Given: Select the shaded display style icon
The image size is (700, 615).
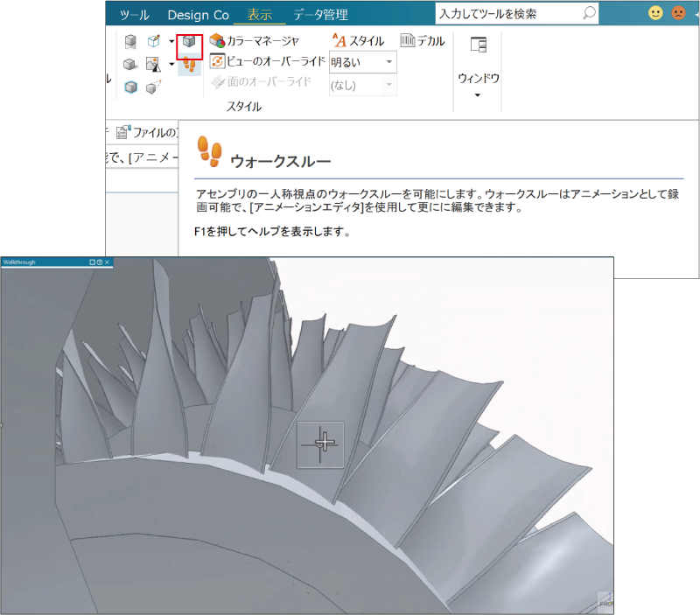Looking at the screenshot, I should tap(130, 63).
